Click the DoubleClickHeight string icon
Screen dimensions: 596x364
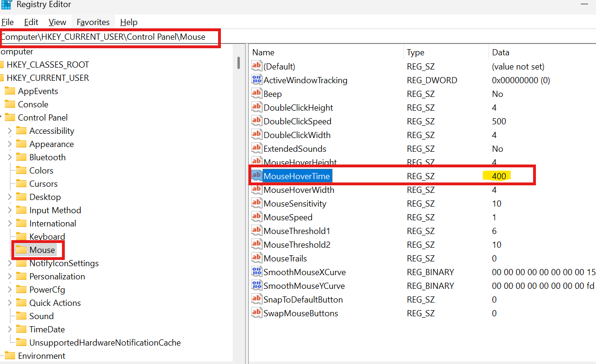(257, 107)
